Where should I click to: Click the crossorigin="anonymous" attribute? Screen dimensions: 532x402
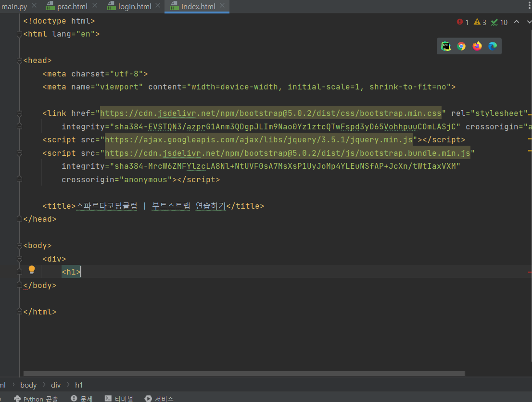[x=117, y=180]
